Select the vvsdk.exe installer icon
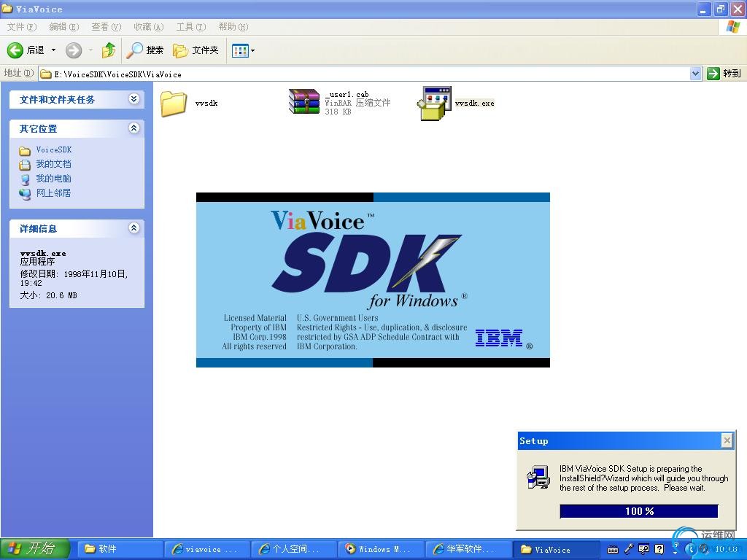Viewport: 747px width, 560px height. tap(434, 104)
